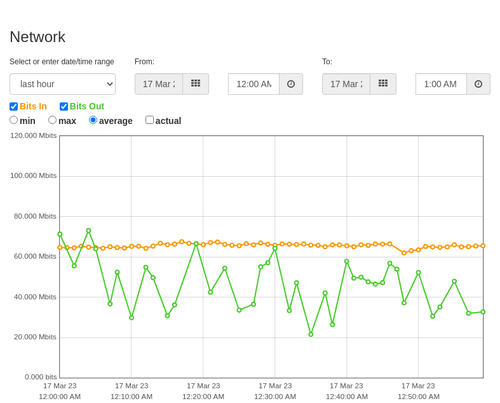Viewport: 500px width, 403px height.
Task: Open the To date calendar picker icon
Action: coord(383,84)
